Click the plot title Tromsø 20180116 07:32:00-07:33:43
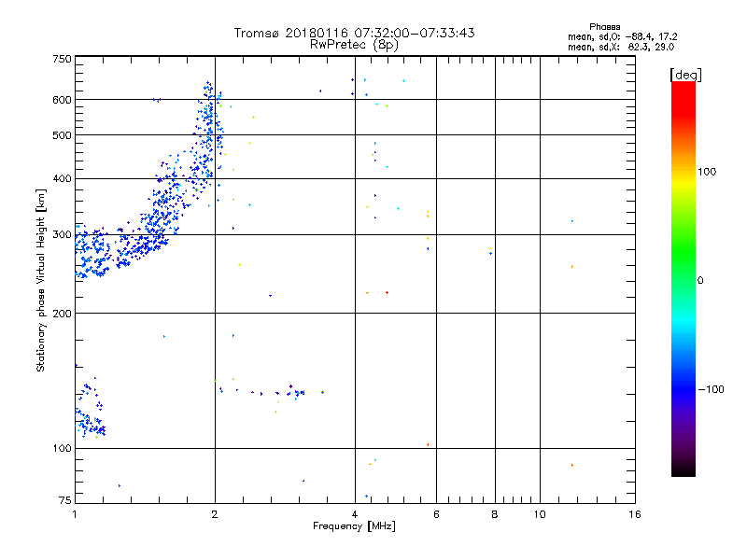 [354, 33]
